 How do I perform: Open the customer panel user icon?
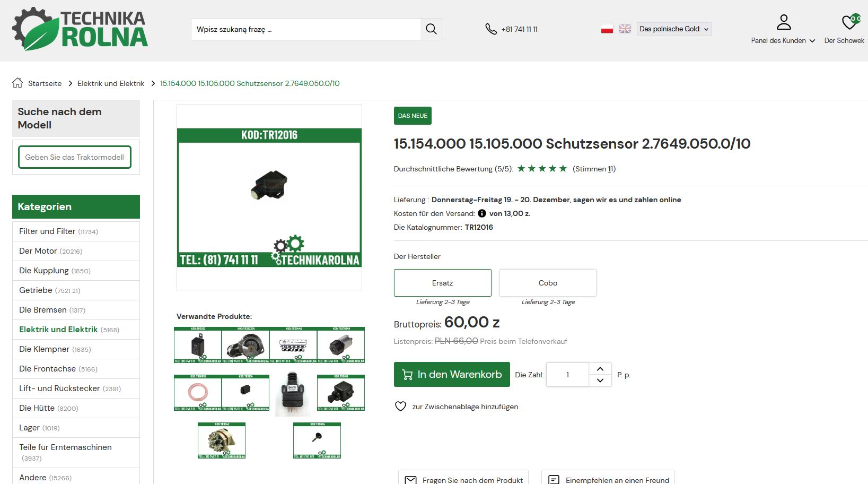tap(783, 22)
